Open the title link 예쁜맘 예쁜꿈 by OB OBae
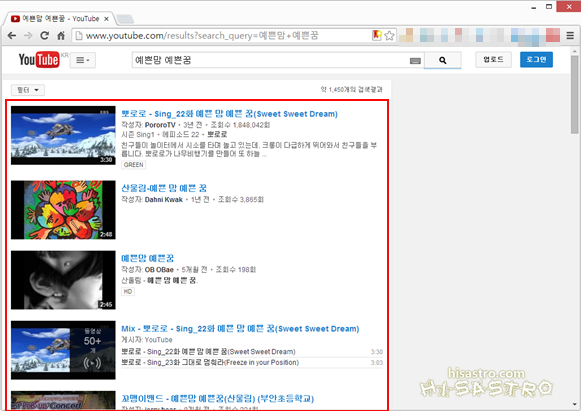 (x=147, y=258)
